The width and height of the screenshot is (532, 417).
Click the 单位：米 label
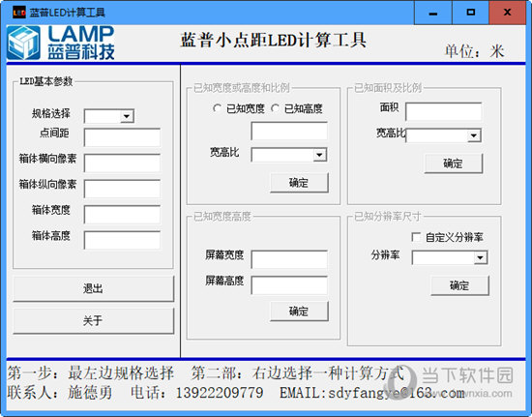(474, 51)
